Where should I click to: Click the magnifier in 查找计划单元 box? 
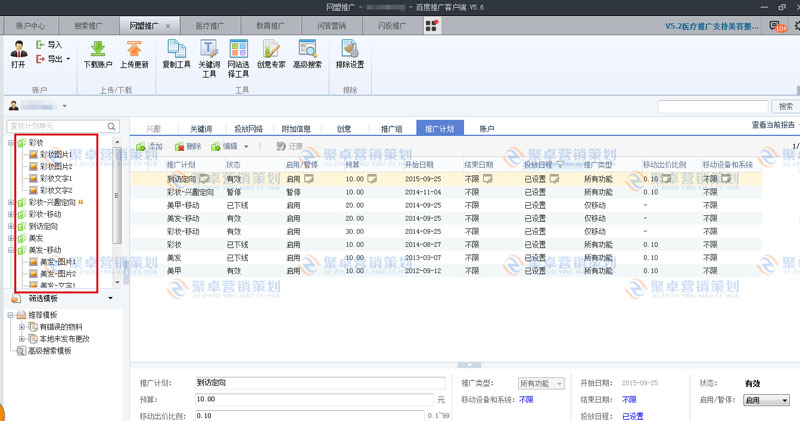point(111,126)
